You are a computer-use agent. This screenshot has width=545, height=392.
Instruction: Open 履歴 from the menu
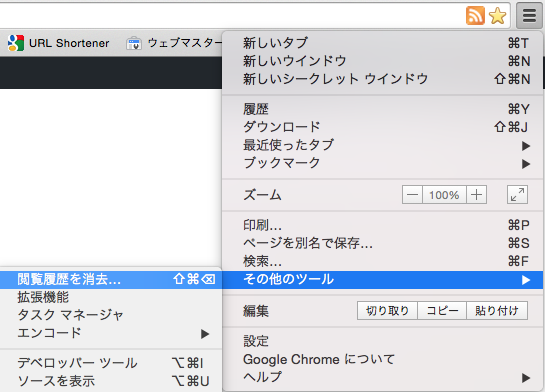pos(382,109)
